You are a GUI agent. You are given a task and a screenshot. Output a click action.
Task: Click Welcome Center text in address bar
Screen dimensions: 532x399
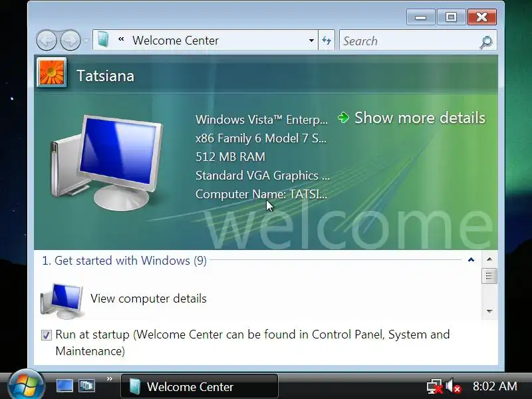176,41
